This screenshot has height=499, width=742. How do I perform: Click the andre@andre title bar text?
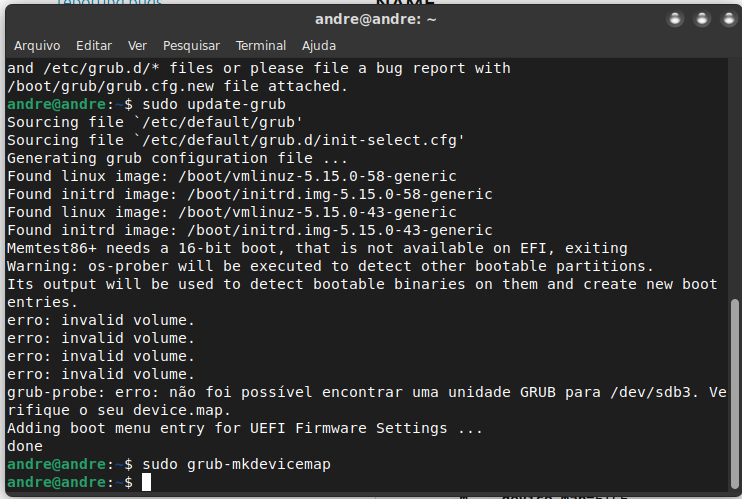(375, 19)
